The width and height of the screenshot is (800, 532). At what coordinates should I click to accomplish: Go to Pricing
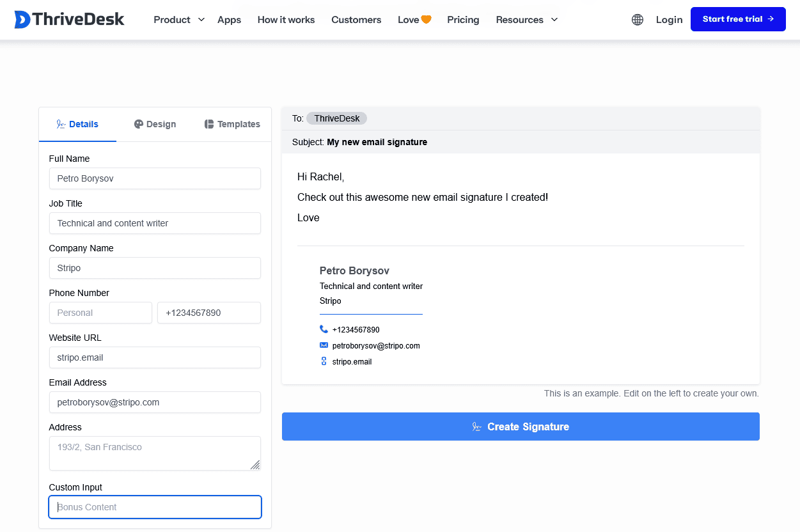click(x=463, y=20)
